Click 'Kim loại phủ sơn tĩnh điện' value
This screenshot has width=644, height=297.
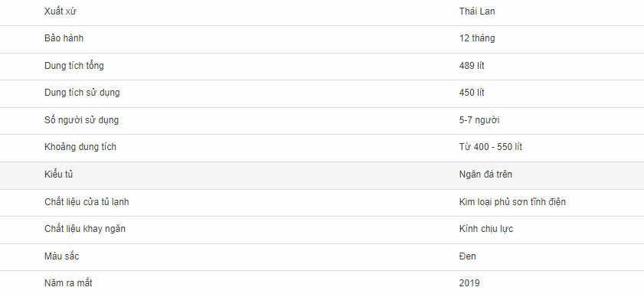click(512, 202)
